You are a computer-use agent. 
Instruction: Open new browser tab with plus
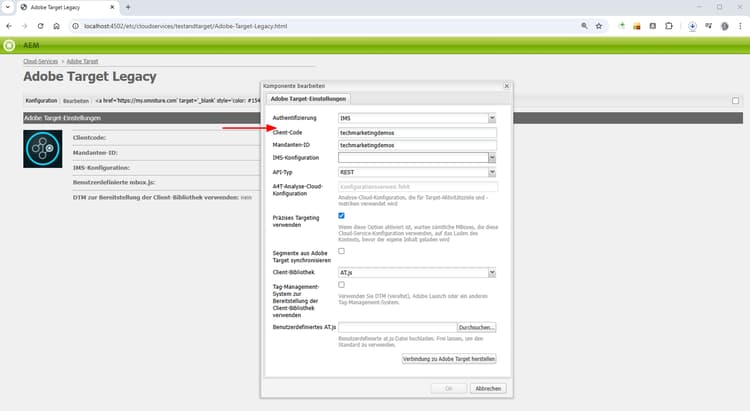click(128, 7)
